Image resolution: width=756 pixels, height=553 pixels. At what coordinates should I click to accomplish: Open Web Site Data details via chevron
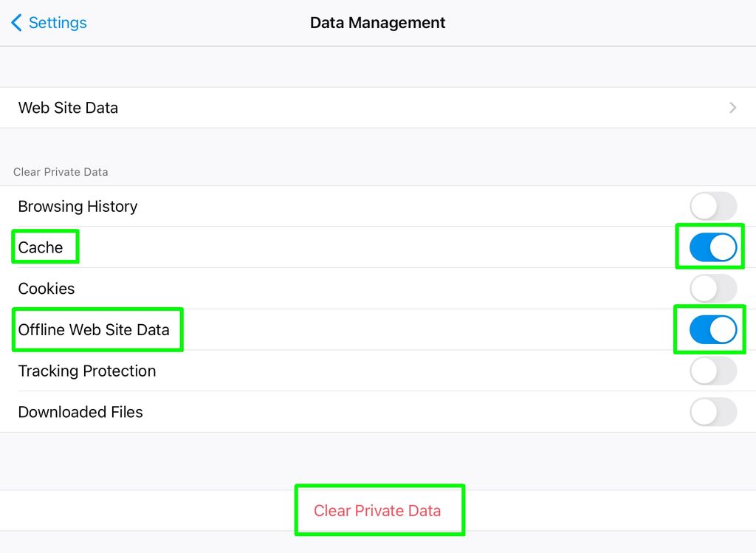pyautogui.click(x=732, y=107)
